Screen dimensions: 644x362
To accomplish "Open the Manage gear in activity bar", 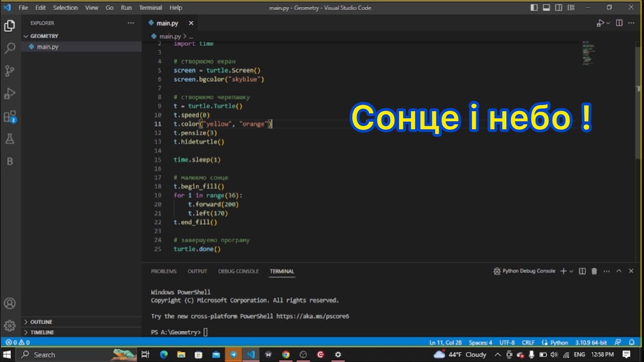I will 10,326.
